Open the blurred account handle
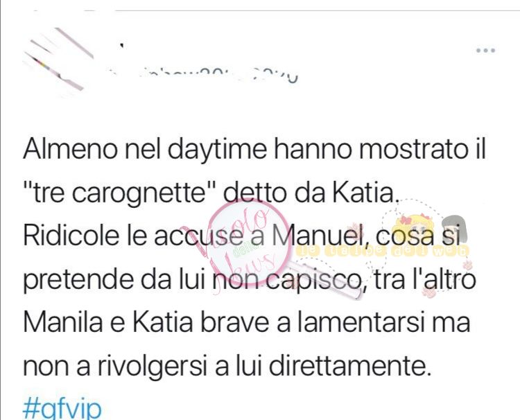This screenshot has height=420, width=520. click(x=202, y=76)
